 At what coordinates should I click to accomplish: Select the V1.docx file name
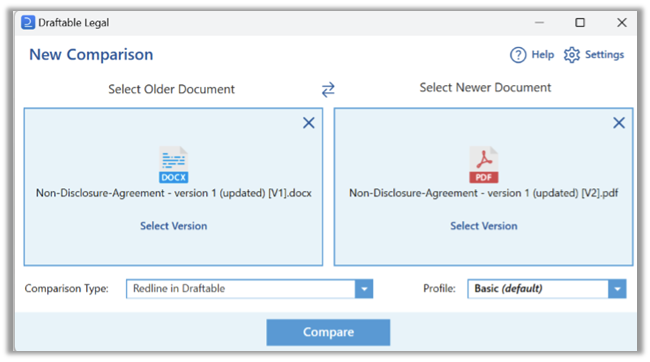pyautogui.click(x=173, y=193)
